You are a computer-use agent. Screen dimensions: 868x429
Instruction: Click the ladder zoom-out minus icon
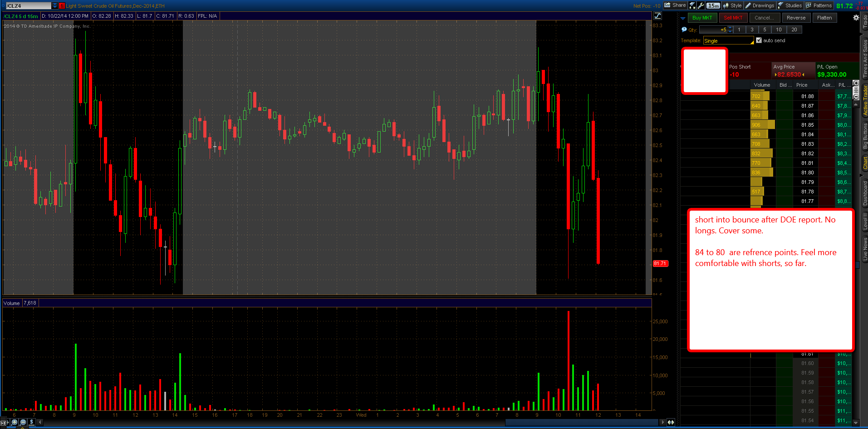coord(856,97)
